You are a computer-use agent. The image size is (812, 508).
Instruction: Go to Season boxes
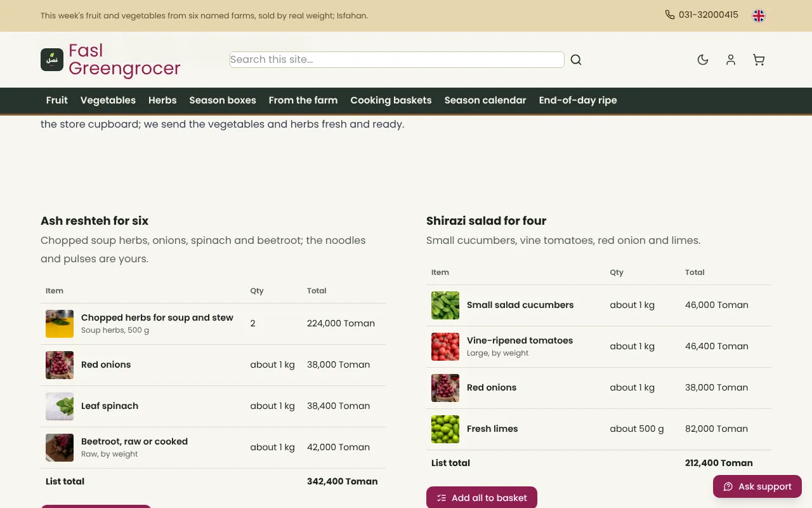[x=223, y=100]
